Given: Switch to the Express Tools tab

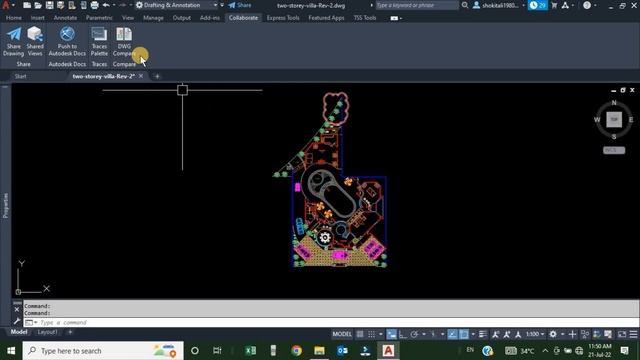Looking at the screenshot, I should point(283,18).
